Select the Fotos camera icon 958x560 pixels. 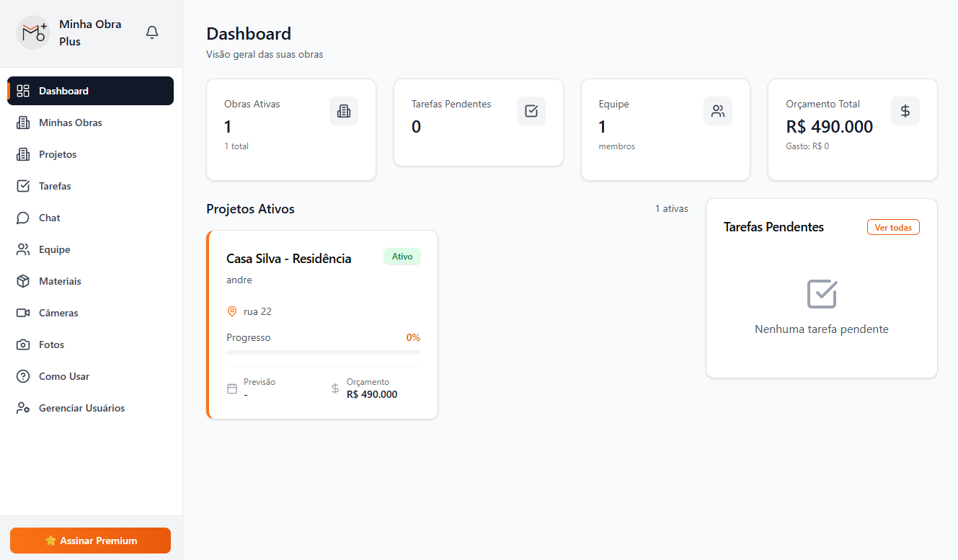click(x=22, y=345)
